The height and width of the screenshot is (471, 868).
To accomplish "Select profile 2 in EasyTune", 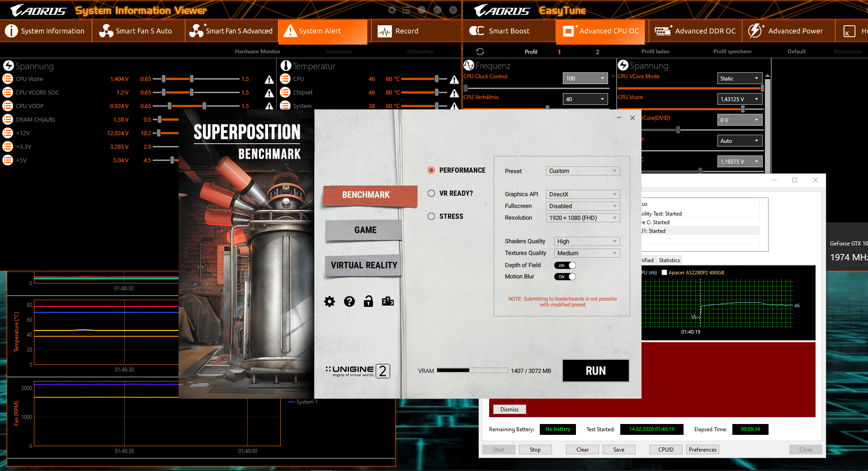I will tap(597, 52).
